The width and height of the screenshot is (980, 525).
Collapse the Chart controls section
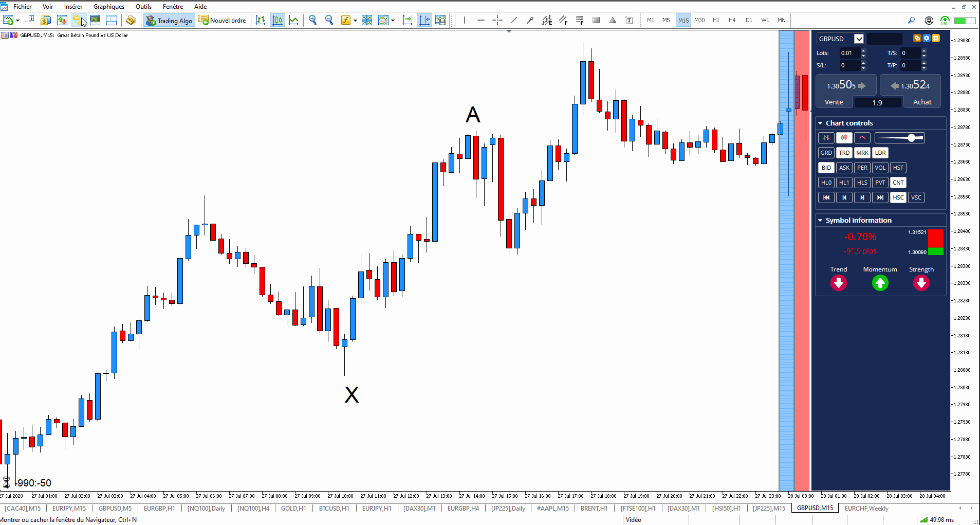coord(819,122)
